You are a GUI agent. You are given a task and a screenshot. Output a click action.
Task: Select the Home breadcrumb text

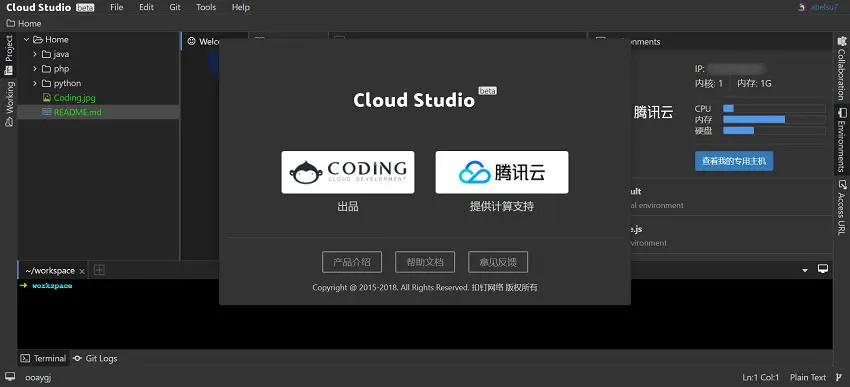pos(29,23)
